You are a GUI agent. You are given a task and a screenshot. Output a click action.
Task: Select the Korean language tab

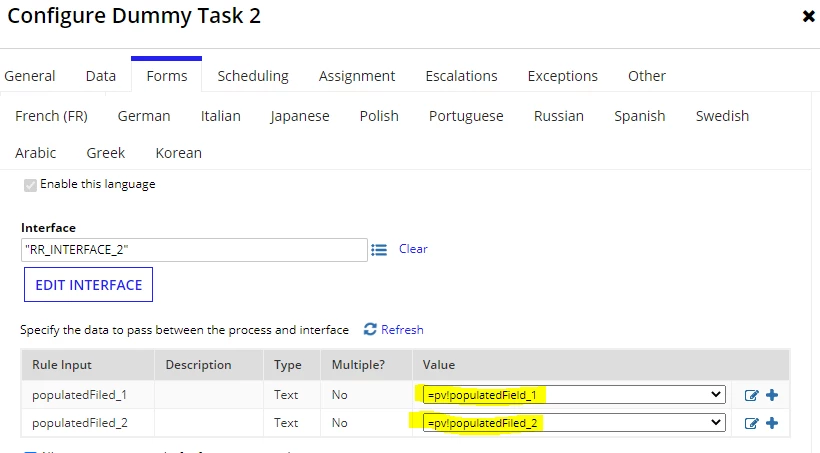178,153
